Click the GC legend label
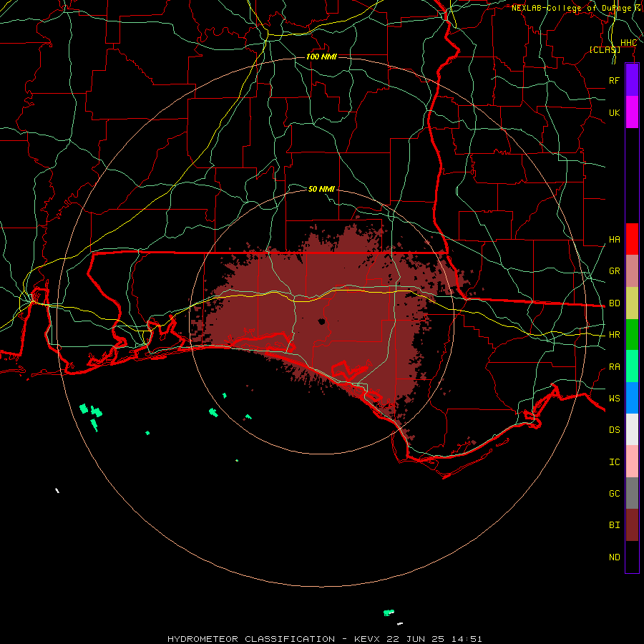644x644 pixels. (614, 494)
